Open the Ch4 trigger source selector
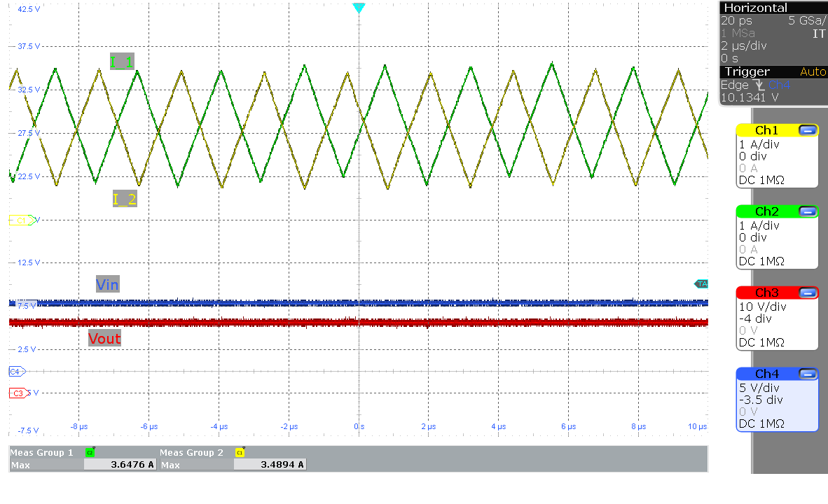 pos(780,85)
